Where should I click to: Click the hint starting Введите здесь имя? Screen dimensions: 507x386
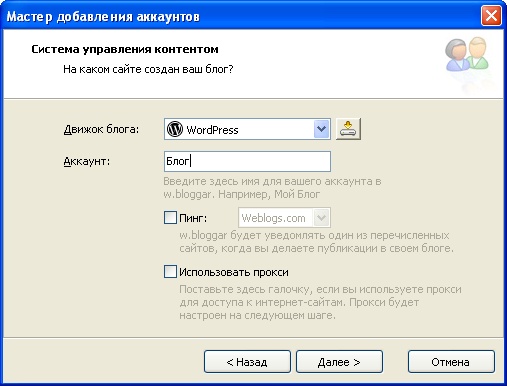272,188
